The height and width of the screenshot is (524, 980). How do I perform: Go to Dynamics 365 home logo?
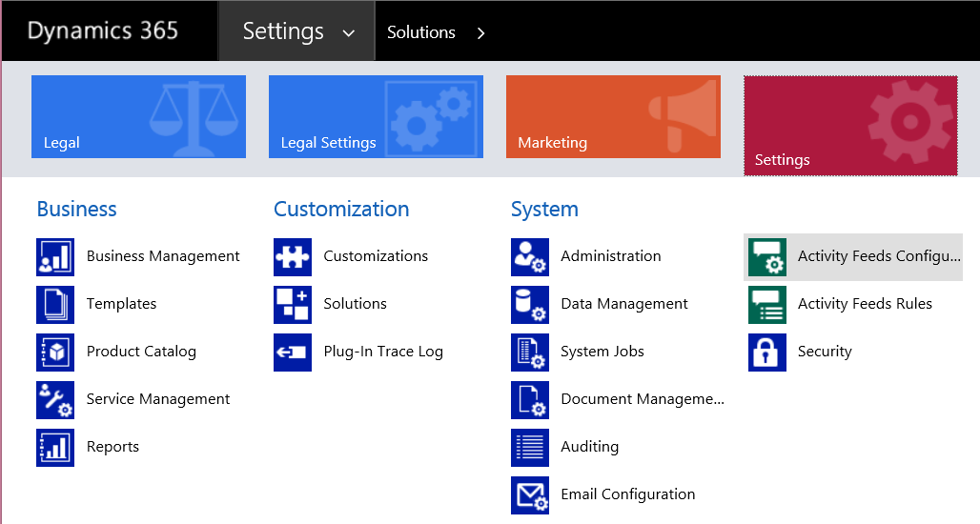[103, 30]
